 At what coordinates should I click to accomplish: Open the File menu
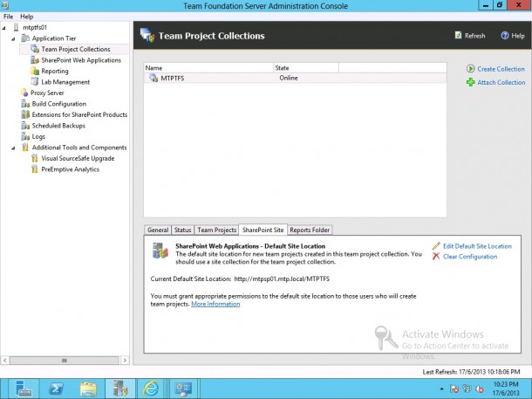pos(8,17)
